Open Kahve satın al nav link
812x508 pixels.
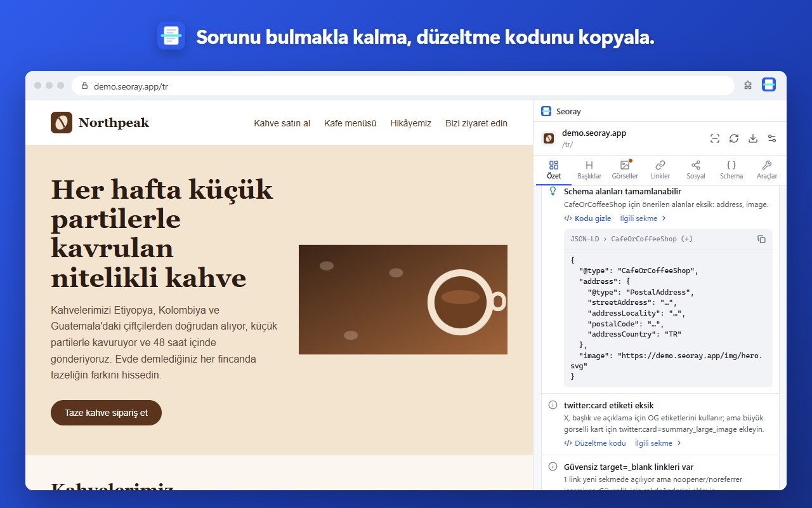click(282, 123)
